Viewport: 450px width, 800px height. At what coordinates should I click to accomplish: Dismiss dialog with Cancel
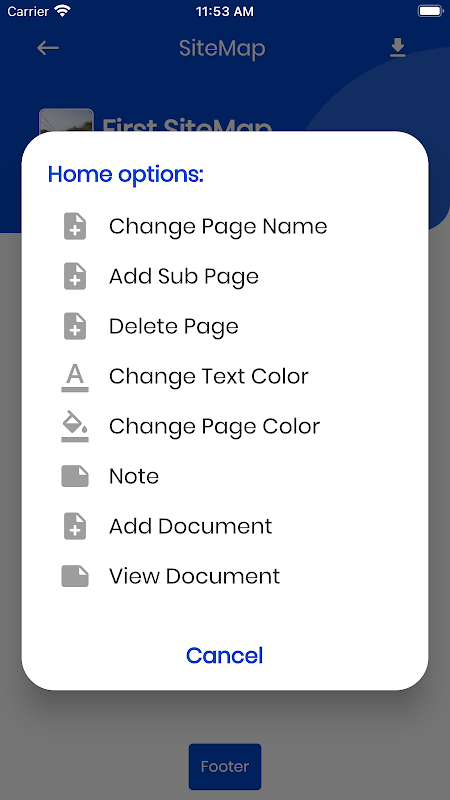click(x=224, y=656)
